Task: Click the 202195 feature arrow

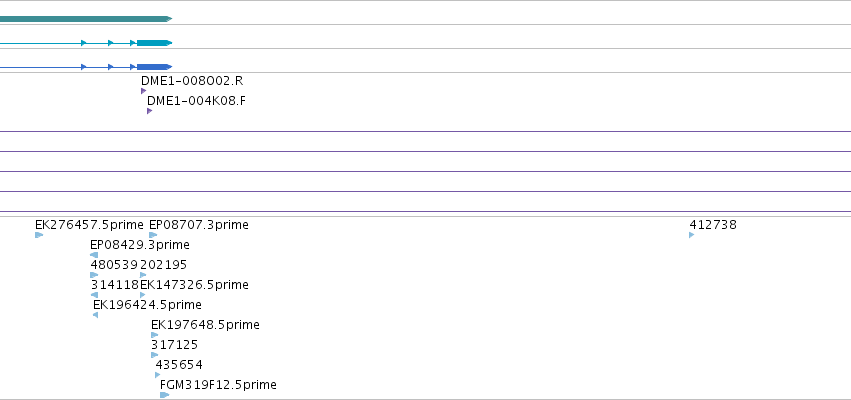Action: click(143, 275)
